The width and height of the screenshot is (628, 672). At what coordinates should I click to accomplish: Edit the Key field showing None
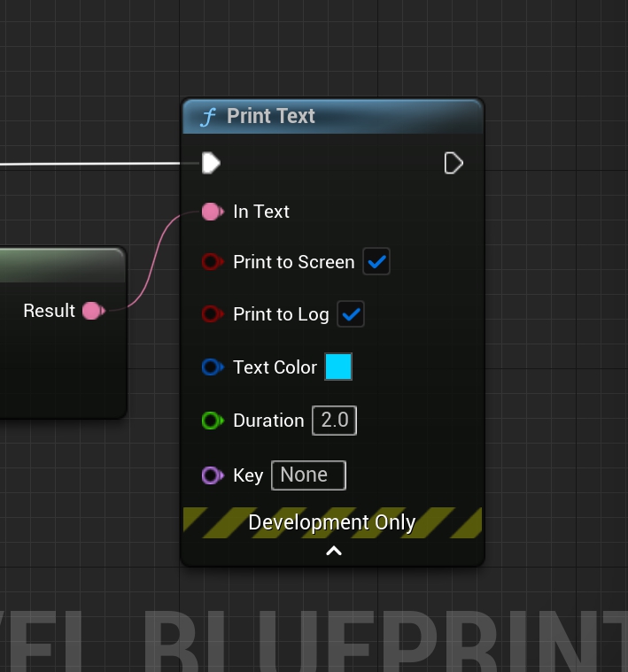pyautogui.click(x=308, y=475)
